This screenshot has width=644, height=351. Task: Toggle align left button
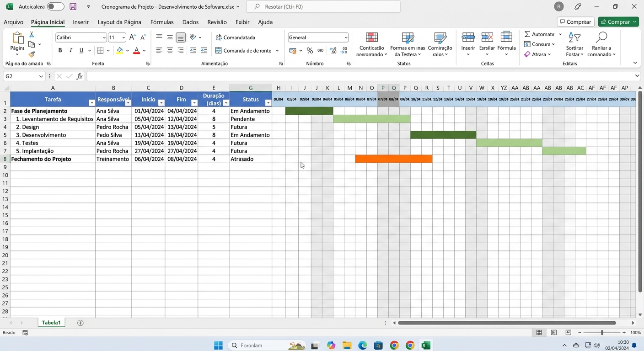point(159,51)
